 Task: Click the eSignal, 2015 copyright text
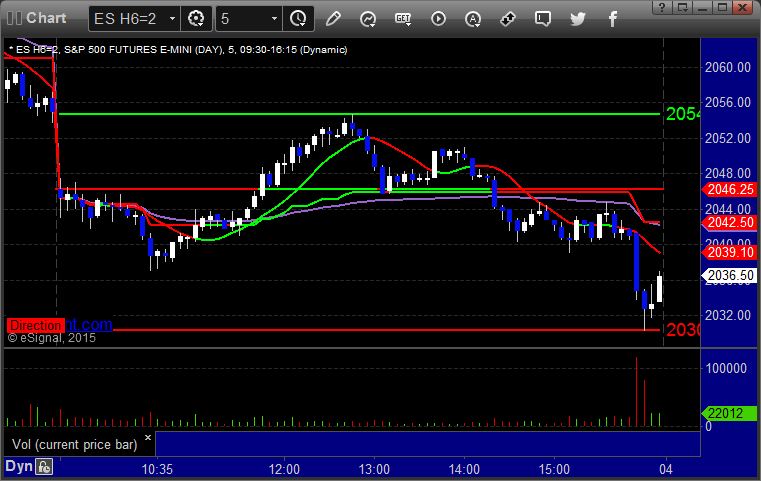point(52,338)
